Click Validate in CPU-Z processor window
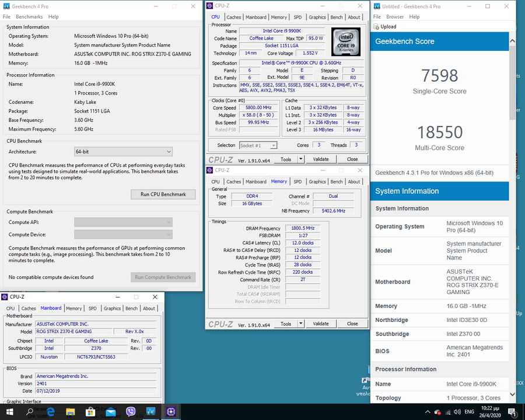This screenshot has height=420, width=525. point(321,159)
